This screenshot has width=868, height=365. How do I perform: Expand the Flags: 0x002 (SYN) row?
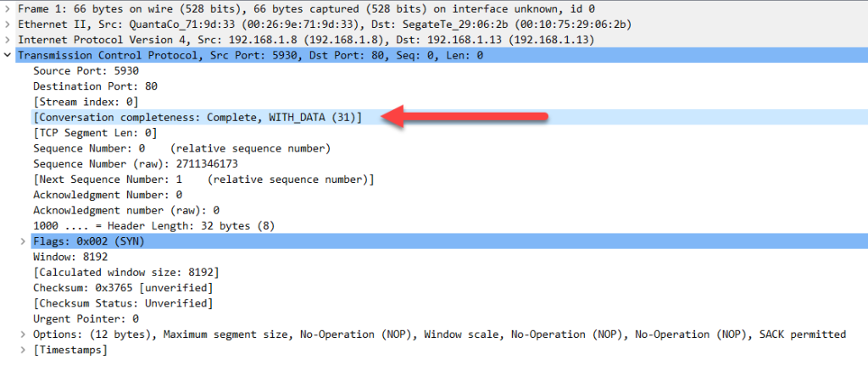(23, 242)
